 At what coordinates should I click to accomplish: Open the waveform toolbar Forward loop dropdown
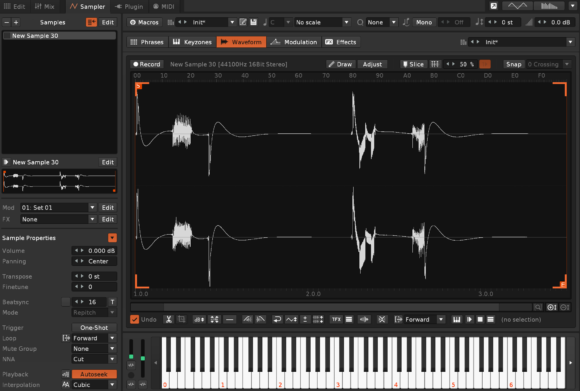424,320
